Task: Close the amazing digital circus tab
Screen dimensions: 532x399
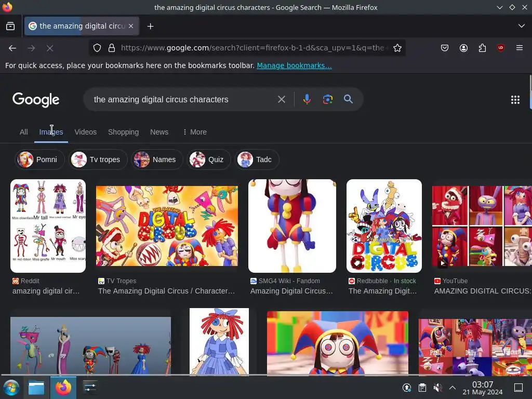Action: pyautogui.click(x=131, y=26)
